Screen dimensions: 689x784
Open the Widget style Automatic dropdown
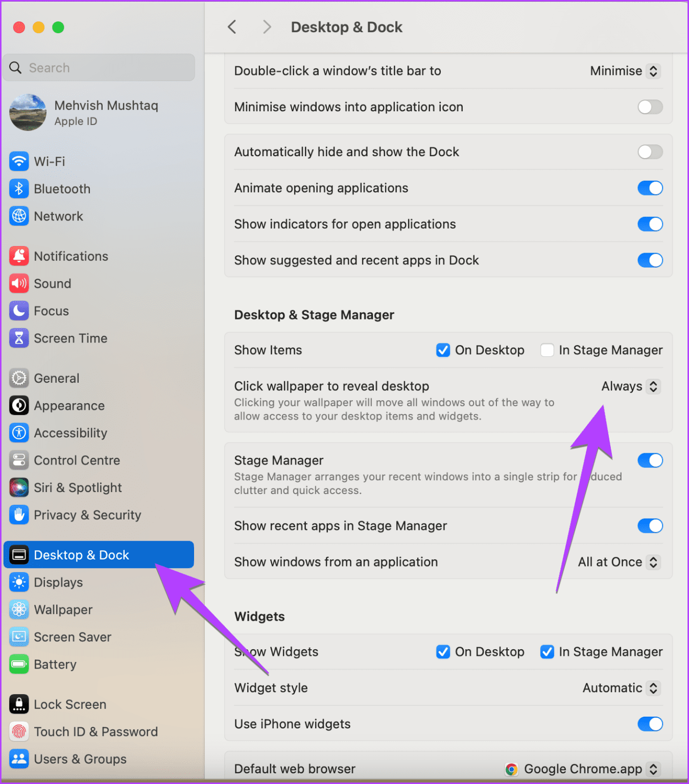pyautogui.click(x=620, y=688)
